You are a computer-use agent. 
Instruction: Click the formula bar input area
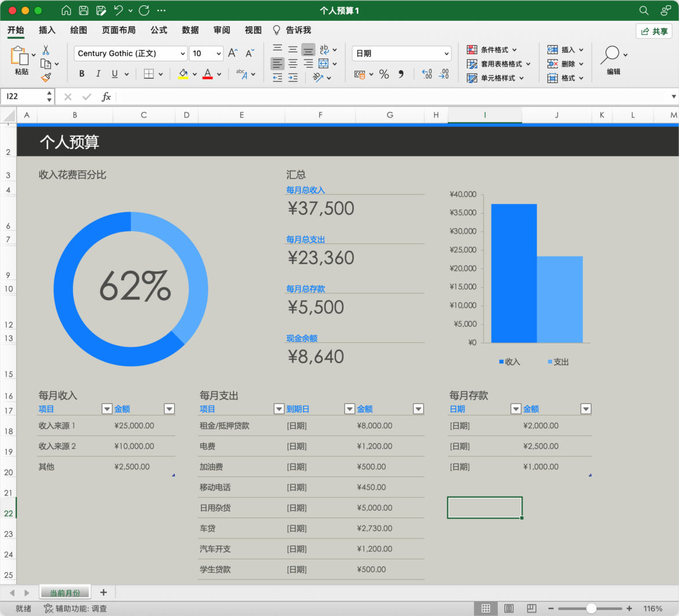point(392,97)
